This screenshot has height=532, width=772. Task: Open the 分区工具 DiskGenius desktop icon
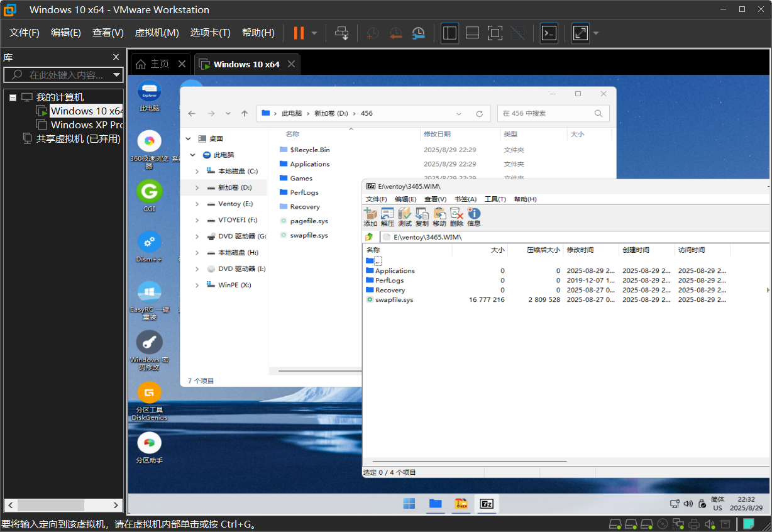point(149,401)
